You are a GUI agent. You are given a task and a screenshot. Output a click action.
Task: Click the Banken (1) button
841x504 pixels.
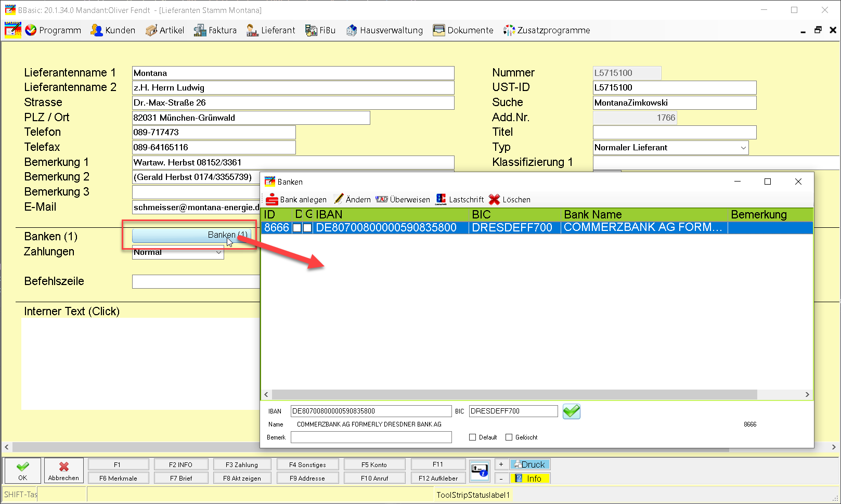click(x=192, y=235)
